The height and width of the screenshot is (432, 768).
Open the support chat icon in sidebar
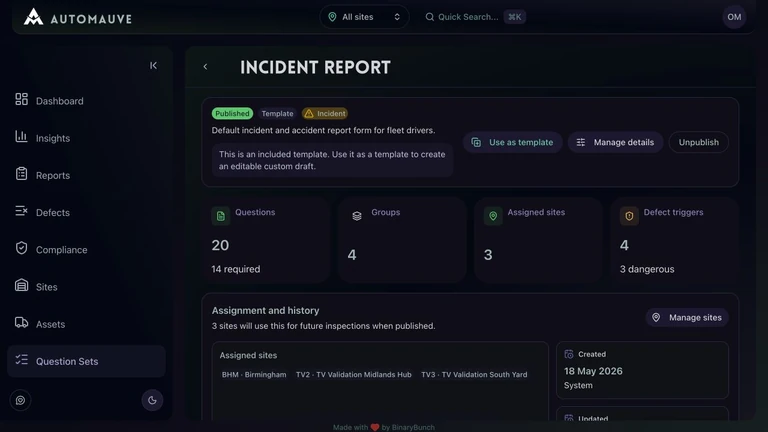click(20, 401)
